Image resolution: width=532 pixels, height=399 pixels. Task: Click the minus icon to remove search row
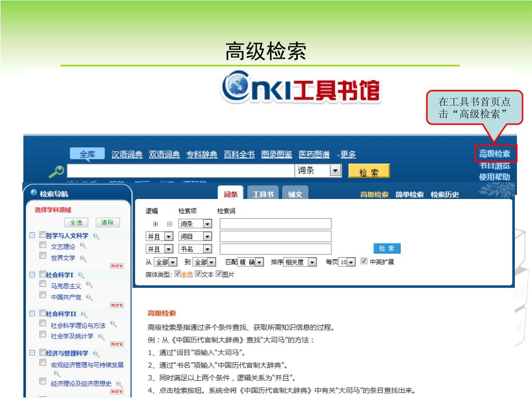pos(170,224)
